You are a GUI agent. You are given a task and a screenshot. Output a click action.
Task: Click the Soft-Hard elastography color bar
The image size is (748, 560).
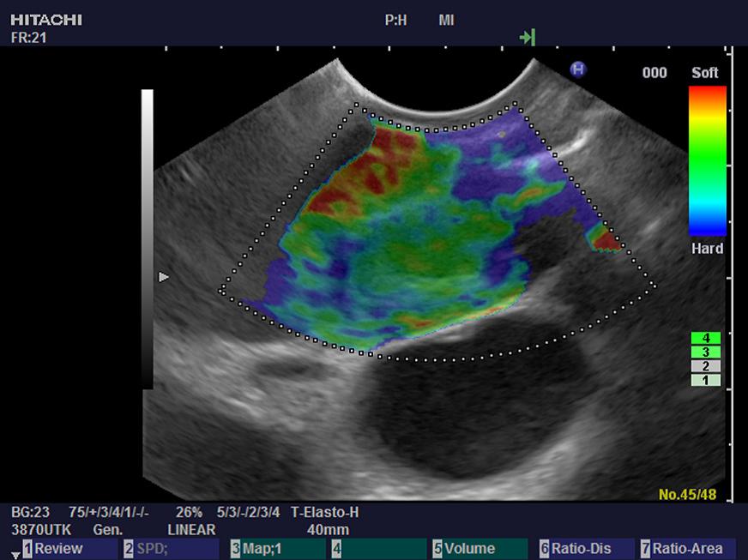[x=708, y=160]
